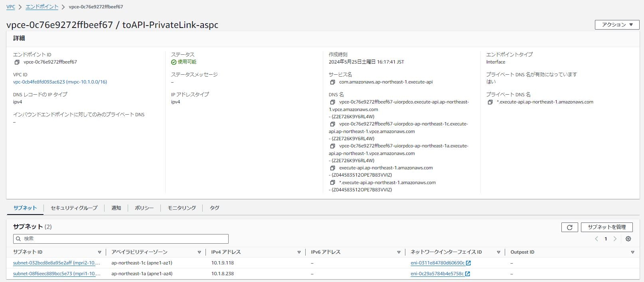Open the モニタリング tab
Viewport: 644px width, 282px height.
182,208
